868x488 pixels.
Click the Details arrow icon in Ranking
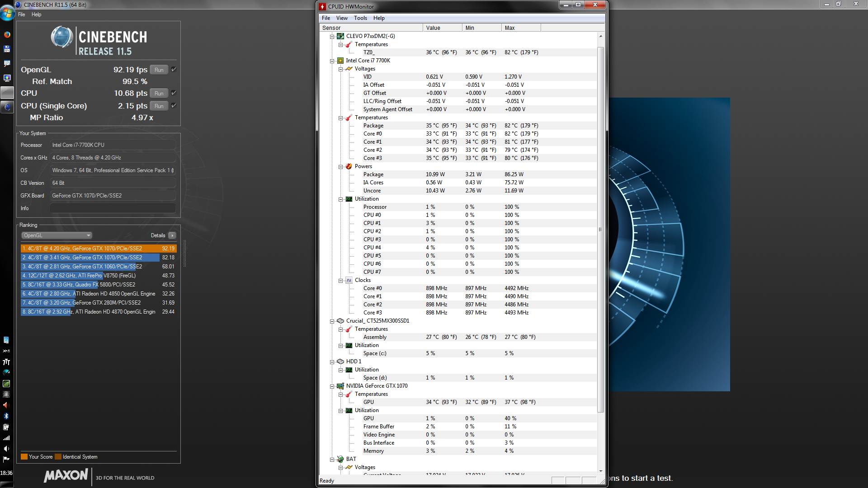(172, 235)
